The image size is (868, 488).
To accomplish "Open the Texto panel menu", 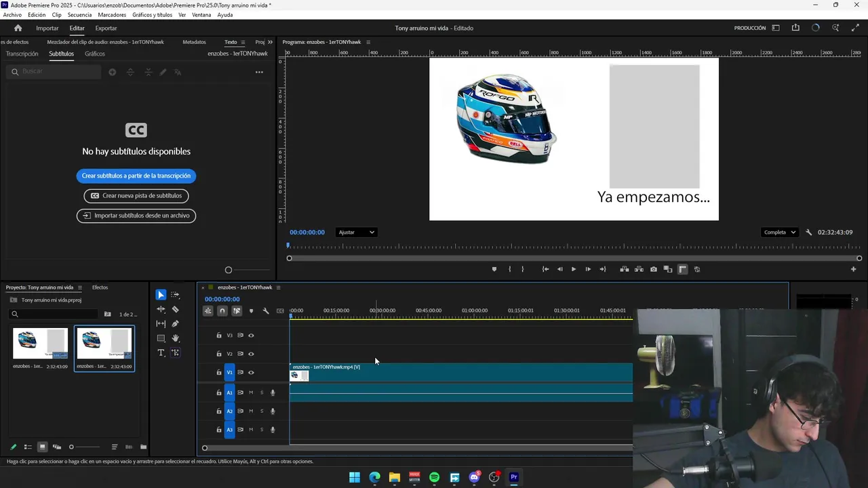I will [x=243, y=42].
